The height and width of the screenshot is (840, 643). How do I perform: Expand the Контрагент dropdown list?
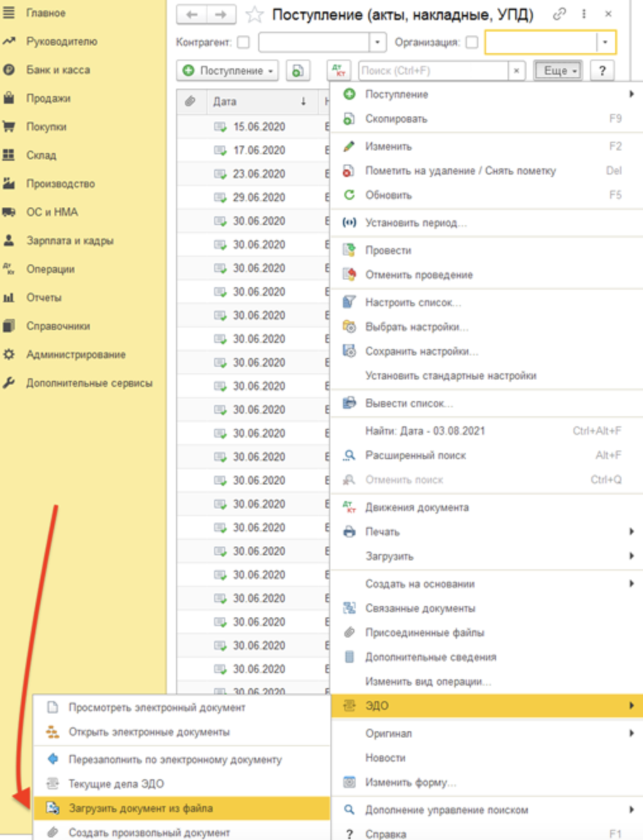click(377, 42)
